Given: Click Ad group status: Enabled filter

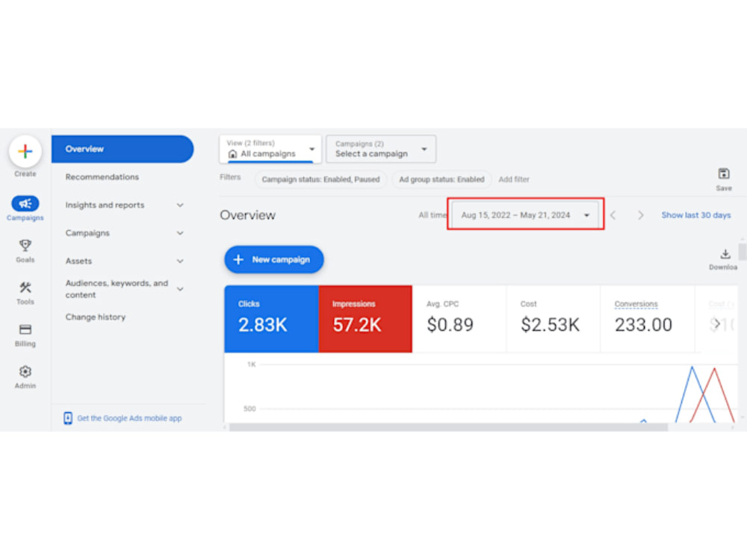Looking at the screenshot, I should click(441, 179).
